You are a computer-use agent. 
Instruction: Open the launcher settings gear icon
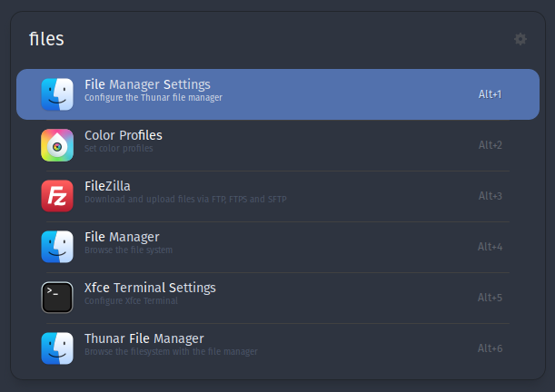pyautogui.click(x=520, y=39)
